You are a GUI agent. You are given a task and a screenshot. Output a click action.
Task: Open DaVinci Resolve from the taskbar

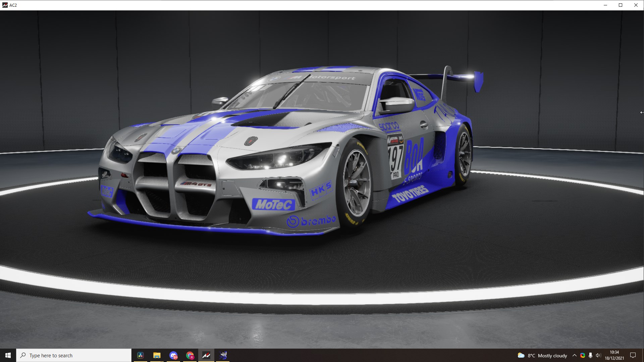click(x=141, y=355)
